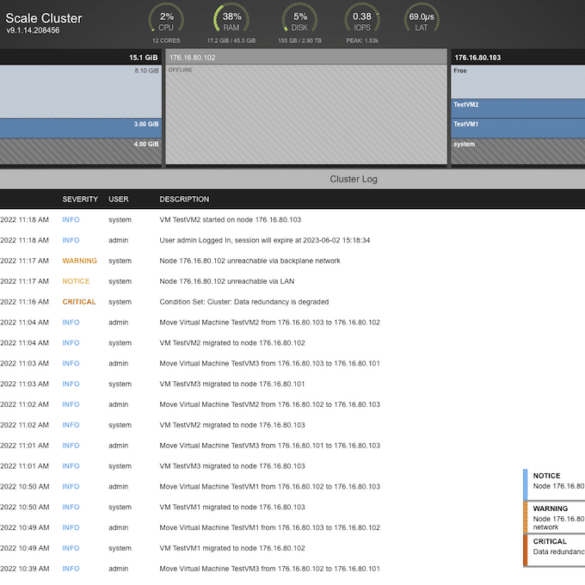Viewport: 585px width, 585px height.
Task: Click the OFFLINE label on node 176.16.80.102
Action: click(180, 70)
